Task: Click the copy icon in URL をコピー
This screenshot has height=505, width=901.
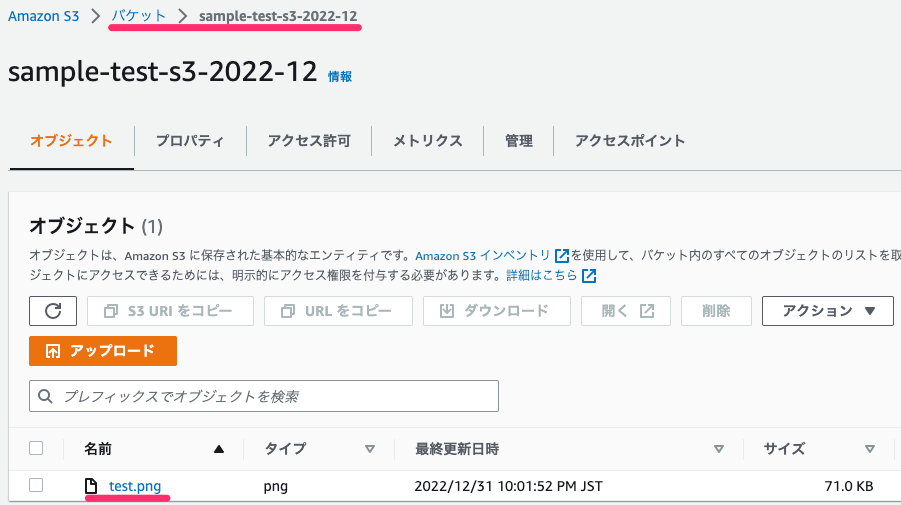Action: pyautogui.click(x=287, y=311)
